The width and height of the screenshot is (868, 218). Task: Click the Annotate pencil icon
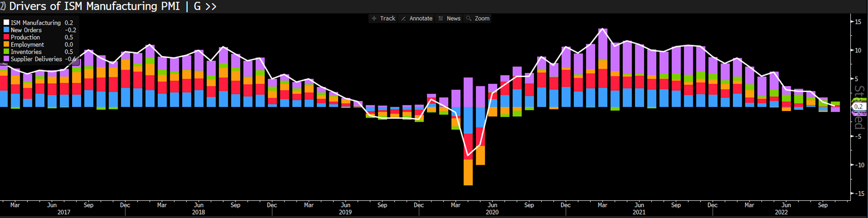(x=404, y=19)
